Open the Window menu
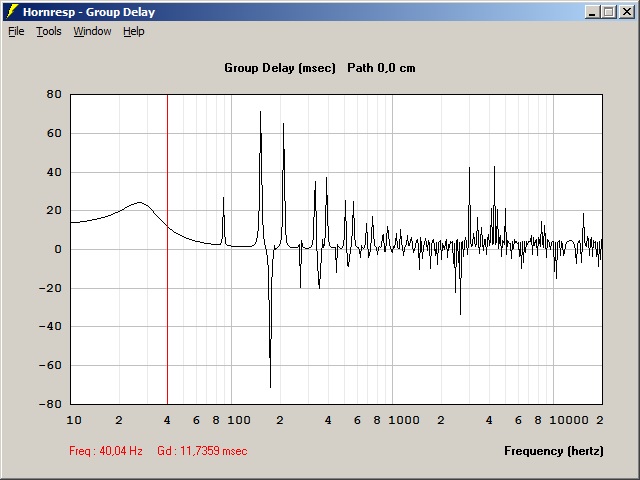Image resolution: width=640 pixels, height=480 pixels. [92, 31]
